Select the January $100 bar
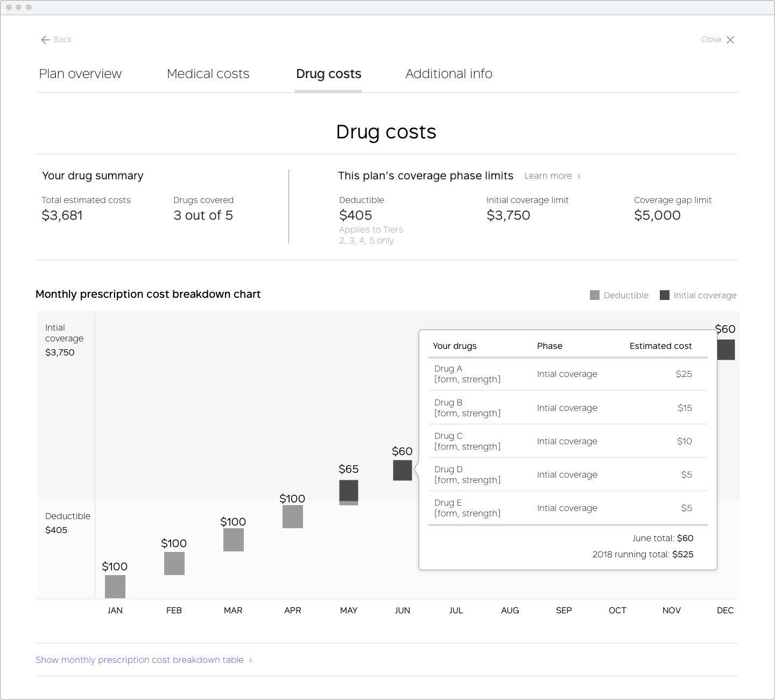This screenshot has width=775, height=700. pos(115,586)
